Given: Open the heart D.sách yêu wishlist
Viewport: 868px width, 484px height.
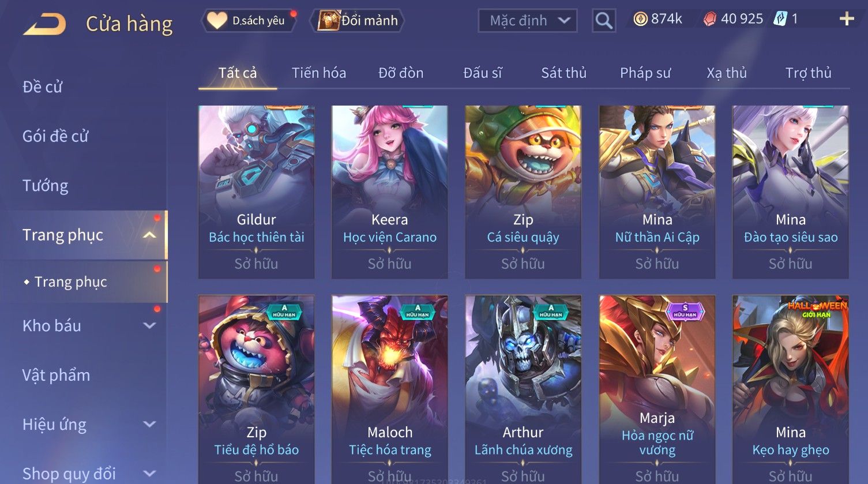Looking at the screenshot, I should pos(249,20).
